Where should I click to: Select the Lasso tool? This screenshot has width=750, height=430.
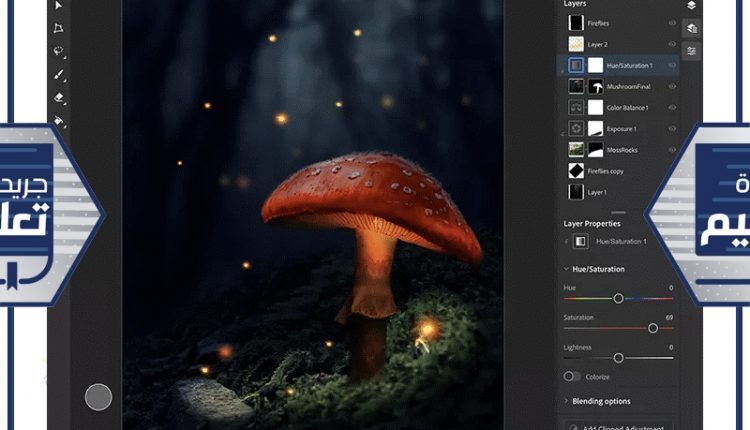click(59, 52)
